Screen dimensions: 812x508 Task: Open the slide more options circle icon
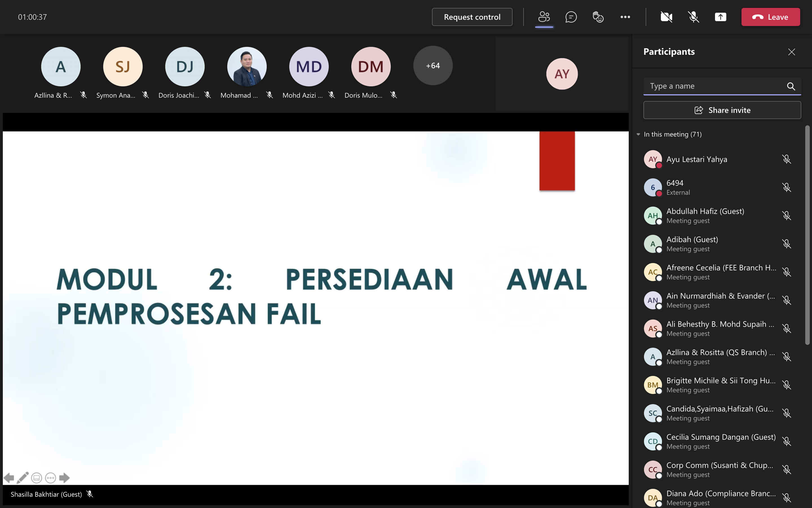[x=50, y=478]
